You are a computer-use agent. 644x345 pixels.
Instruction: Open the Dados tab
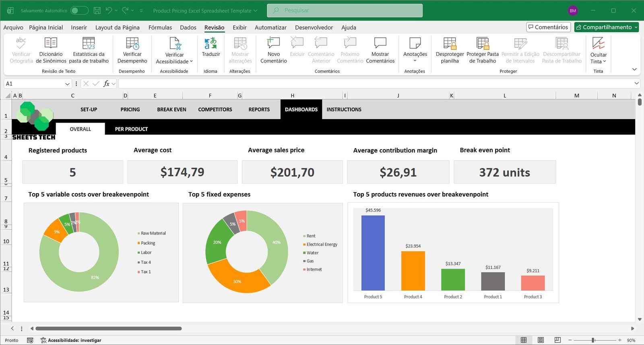pyautogui.click(x=188, y=27)
